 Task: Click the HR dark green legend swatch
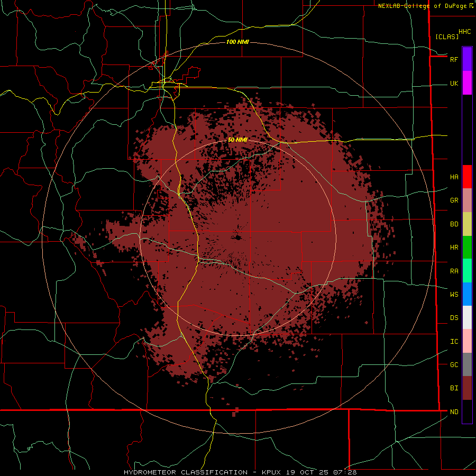point(467,248)
